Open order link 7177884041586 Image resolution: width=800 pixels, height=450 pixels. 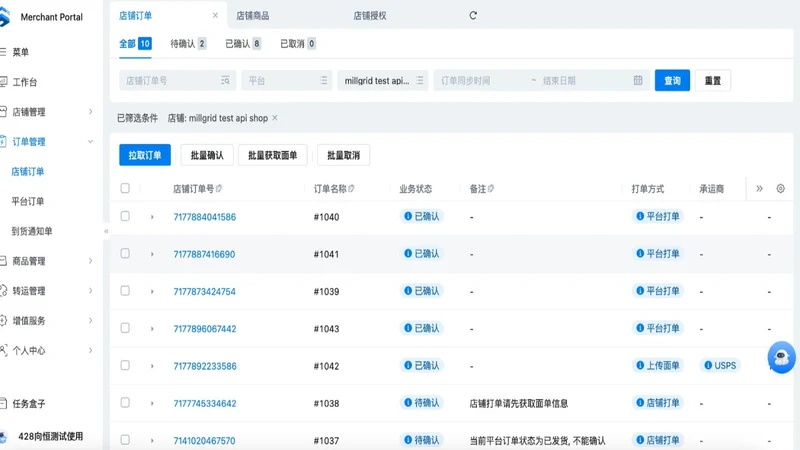tap(205, 217)
